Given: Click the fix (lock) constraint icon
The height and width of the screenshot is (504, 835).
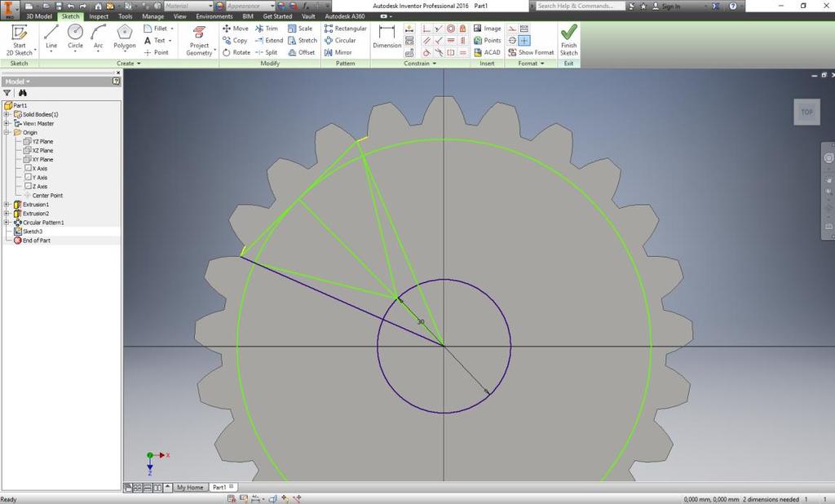Looking at the screenshot, I should (x=463, y=29).
